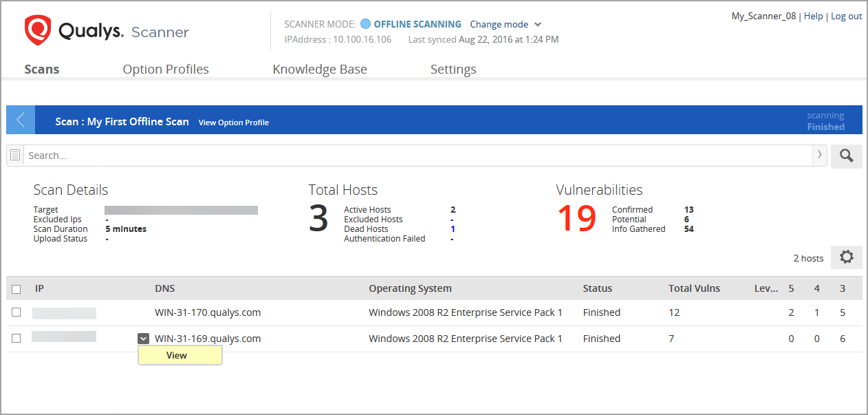The width and height of the screenshot is (868, 415).
Task: Click the list icon left of Search field
Action: point(15,156)
